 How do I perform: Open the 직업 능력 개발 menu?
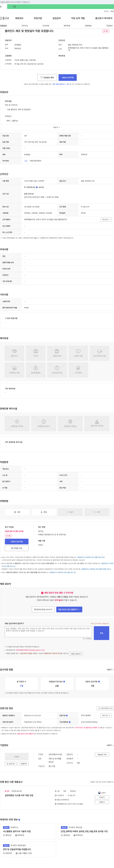coord(78,18)
